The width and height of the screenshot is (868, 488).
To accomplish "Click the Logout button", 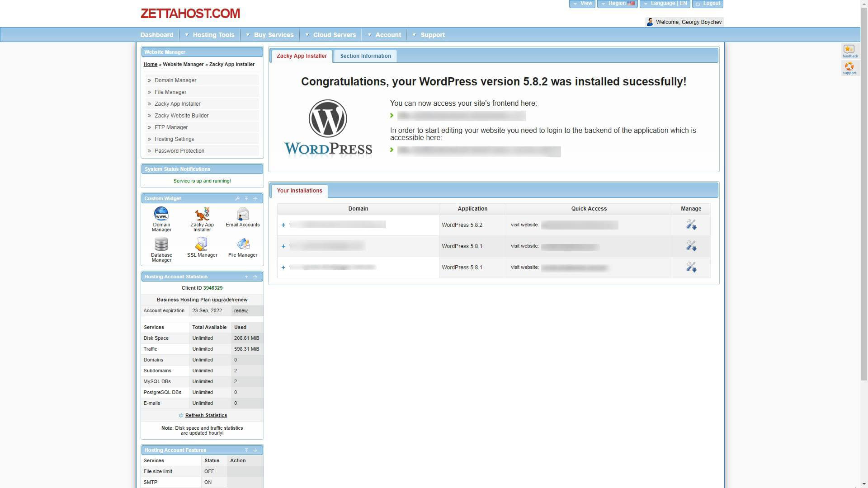I will click(x=708, y=4).
